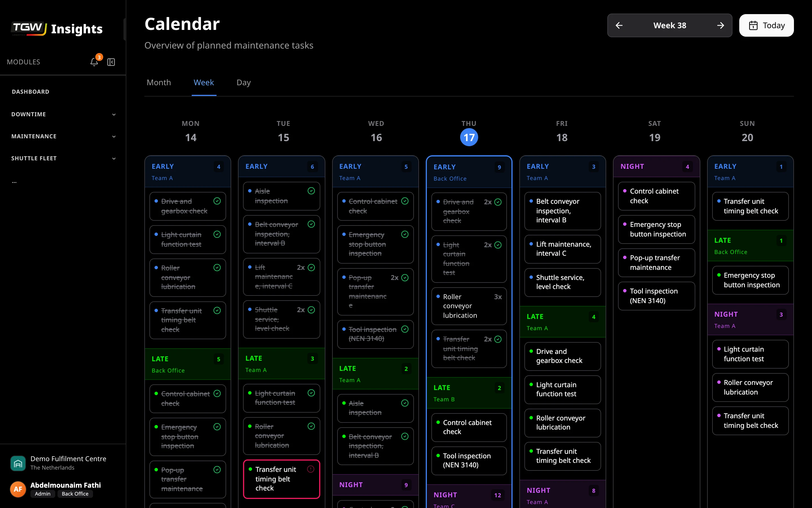Select Thursday 17 date header

coord(469,137)
